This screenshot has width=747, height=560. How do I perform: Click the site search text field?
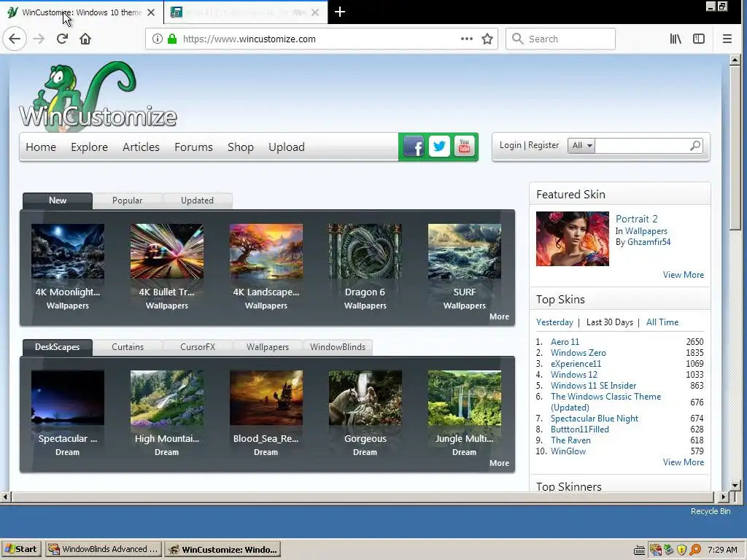[641, 145]
